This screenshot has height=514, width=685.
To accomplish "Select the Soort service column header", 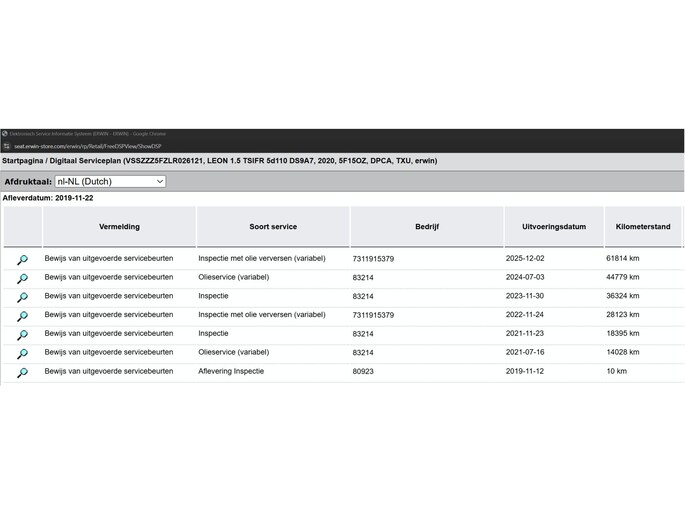I will [x=272, y=227].
